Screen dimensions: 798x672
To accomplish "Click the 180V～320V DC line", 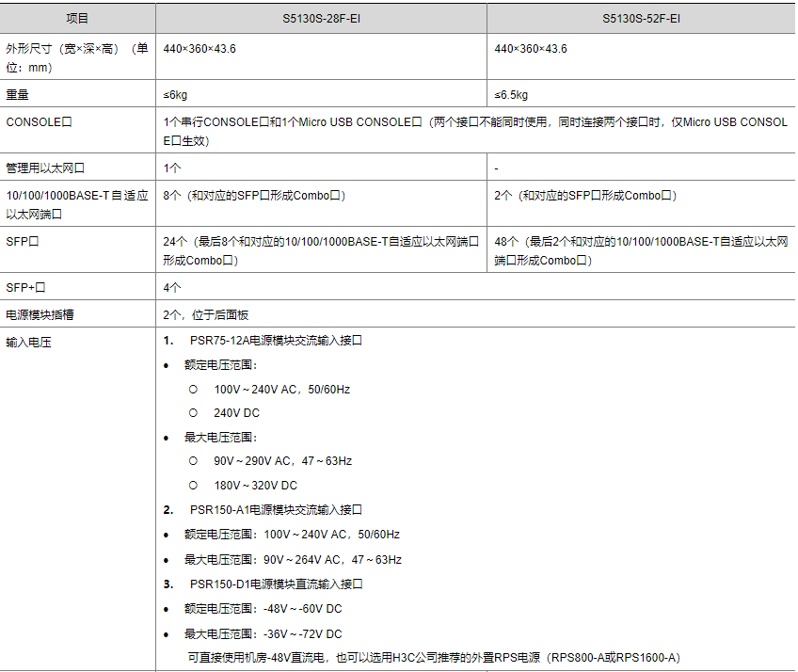I will click(x=255, y=486).
